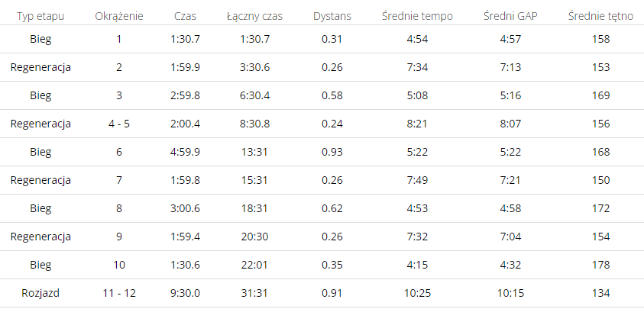644x309 pixels.
Task: Select Bieg label in lap 1 row
Action: [40, 39]
